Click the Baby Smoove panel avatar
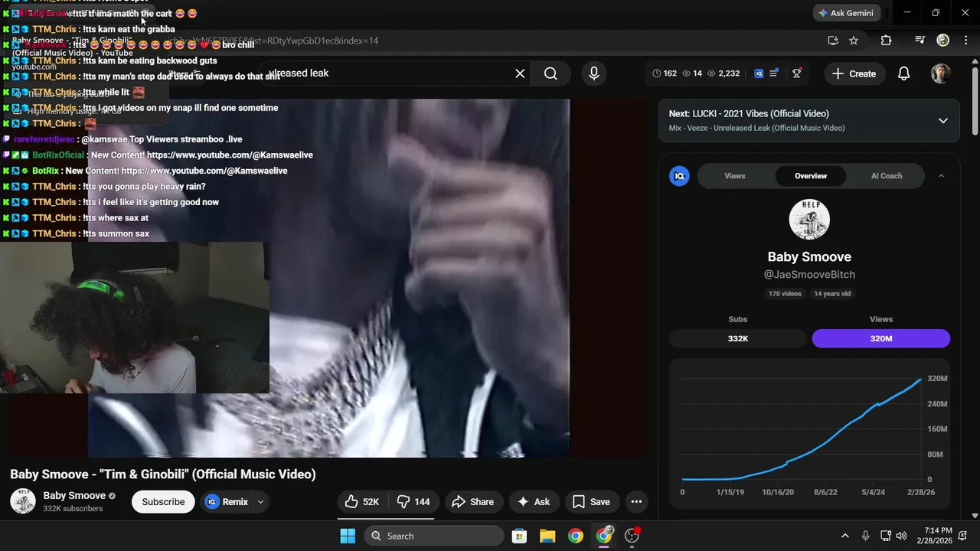This screenshot has width=980, height=551. click(809, 220)
